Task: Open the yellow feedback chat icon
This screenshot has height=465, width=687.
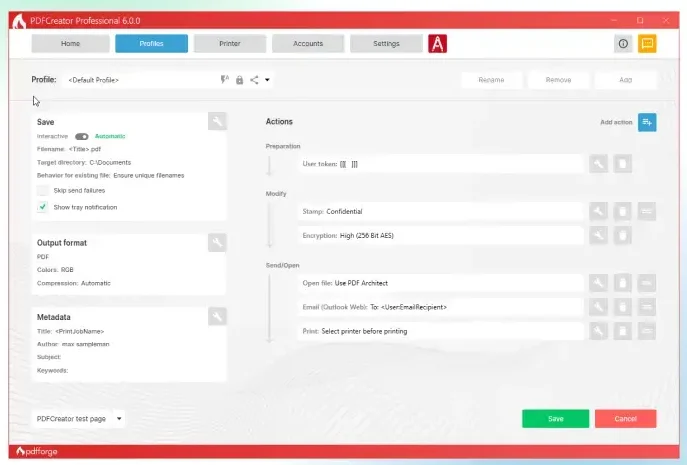Action: tap(647, 43)
